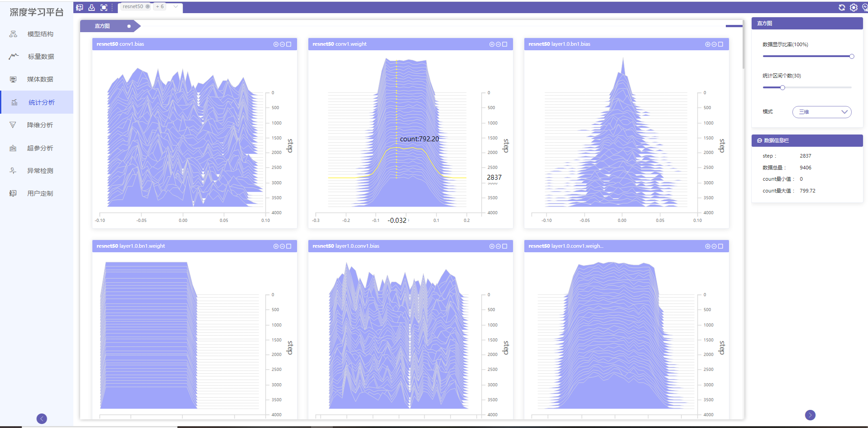Maximize the layer1.0.bn1.weight chart panel
This screenshot has height=428, width=868.
pyautogui.click(x=288, y=246)
